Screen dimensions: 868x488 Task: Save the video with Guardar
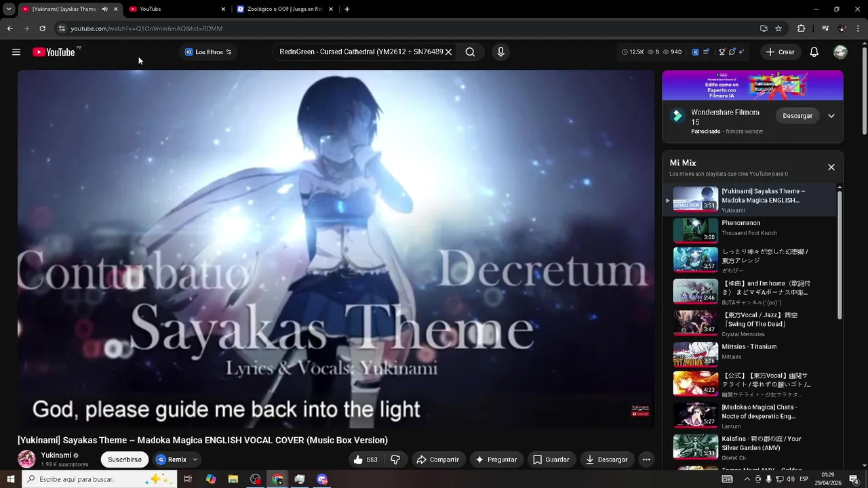coord(551,460)
